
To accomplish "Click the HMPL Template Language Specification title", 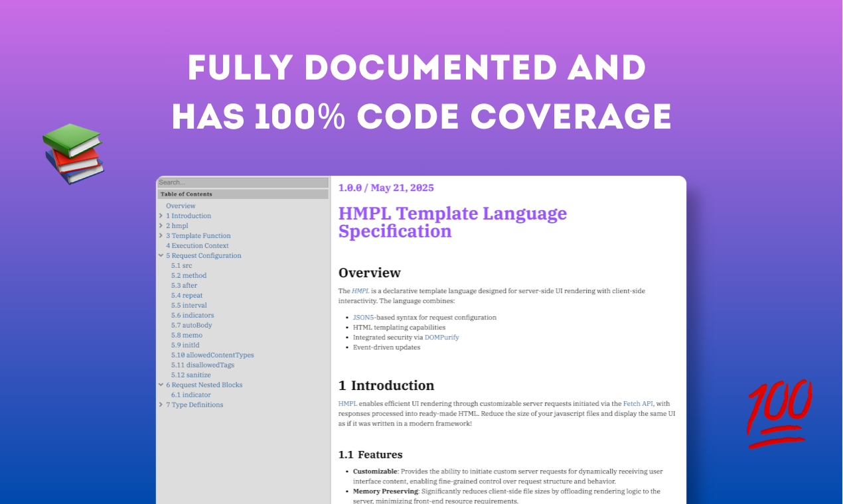I will [x=453, y=222].
